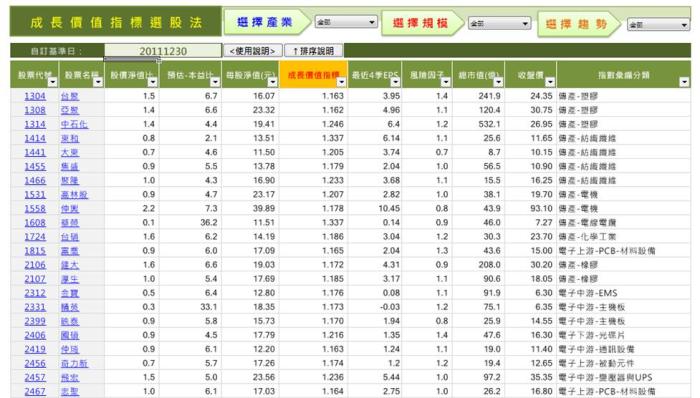Viewport: 700px width, 398px height.
Task: Open stock code link 1558
Action: 35,208
